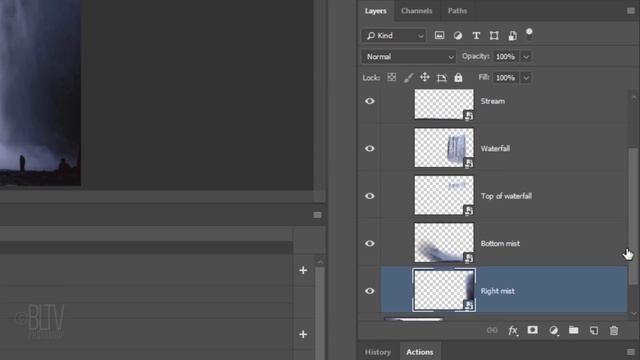The height and width of the screenshot is (360, 640).
Task: Select the Right mist layer name
Action: (x=498, y=291)
